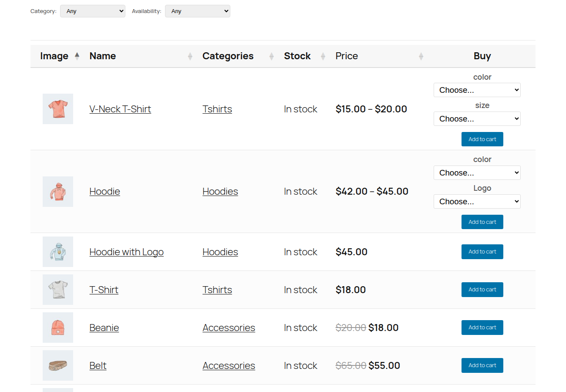Open Tshirts category in V-Neck row
This screenshot has width=566, height=392.
tap(217, 109)
